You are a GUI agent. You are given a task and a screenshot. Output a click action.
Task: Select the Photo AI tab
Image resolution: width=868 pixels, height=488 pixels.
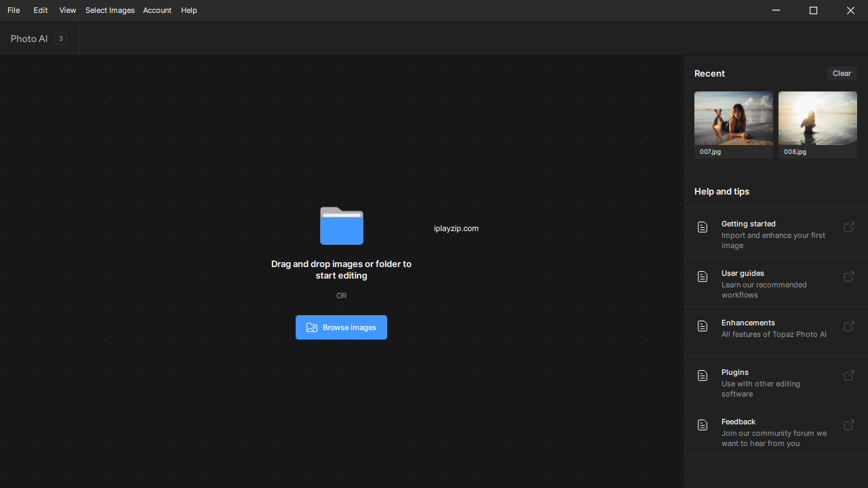29,39
